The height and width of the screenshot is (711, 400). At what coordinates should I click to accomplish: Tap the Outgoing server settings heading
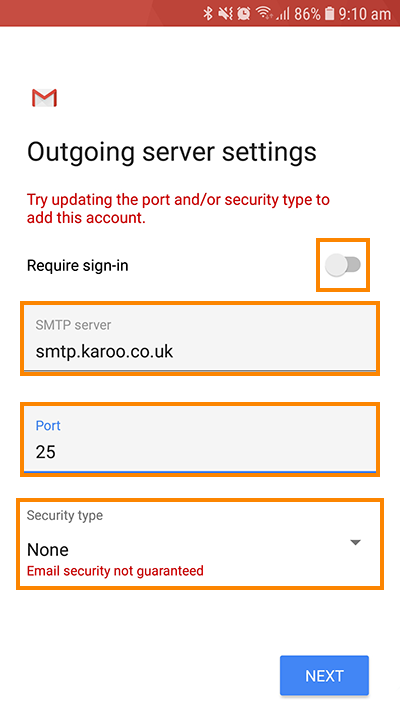click(x=172, y=152)
